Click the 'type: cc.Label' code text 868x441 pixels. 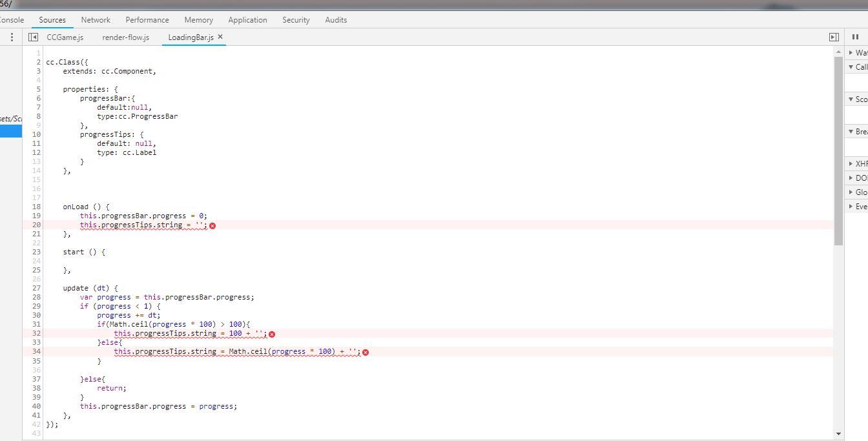coord(127,152)
